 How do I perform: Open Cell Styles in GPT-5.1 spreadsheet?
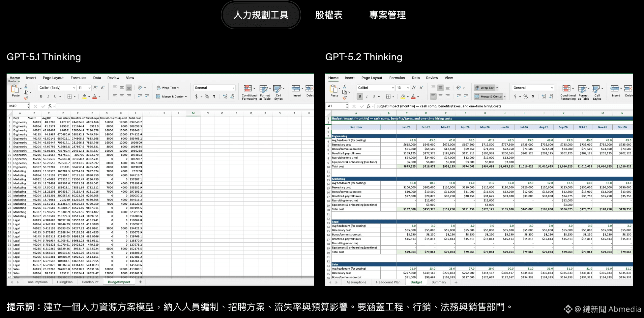[278, 92]
